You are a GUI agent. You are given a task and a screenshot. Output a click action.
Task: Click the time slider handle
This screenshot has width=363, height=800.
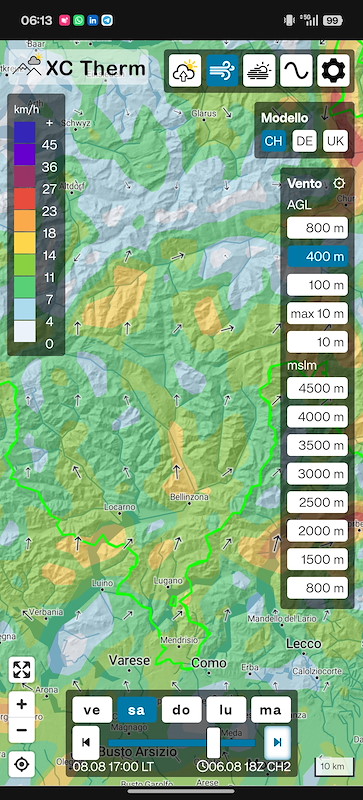coord(213,742)
